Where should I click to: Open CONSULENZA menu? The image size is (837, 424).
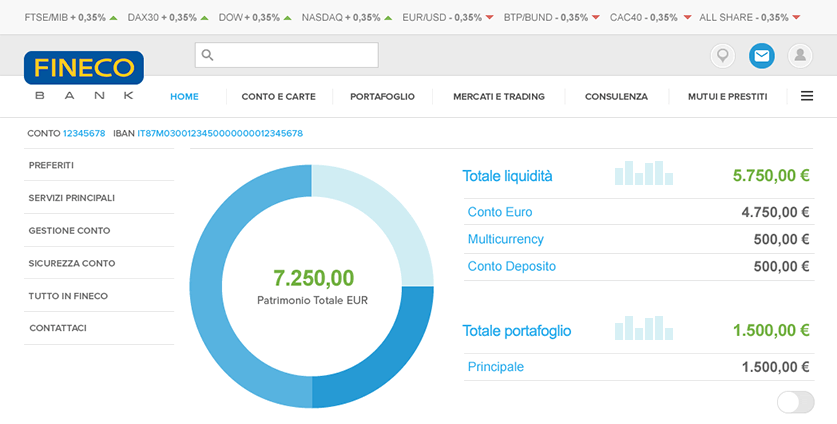616,97
